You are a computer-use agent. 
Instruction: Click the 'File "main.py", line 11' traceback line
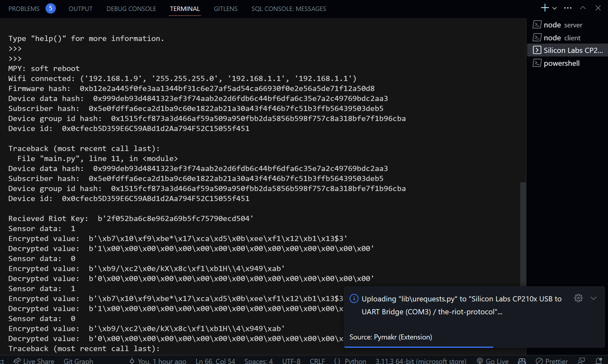point(97,158)
